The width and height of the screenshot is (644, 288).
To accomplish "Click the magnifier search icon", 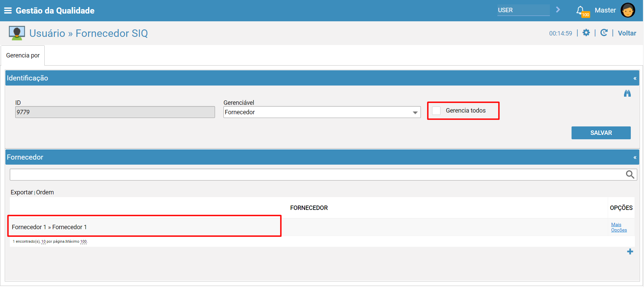I will tap(630, 174).
